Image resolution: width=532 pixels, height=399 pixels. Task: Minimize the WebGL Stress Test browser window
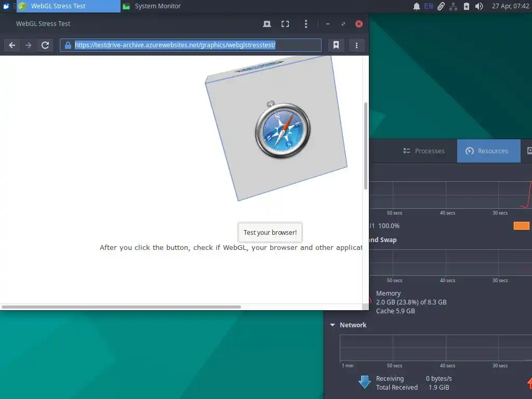click(x=328, y=24)
